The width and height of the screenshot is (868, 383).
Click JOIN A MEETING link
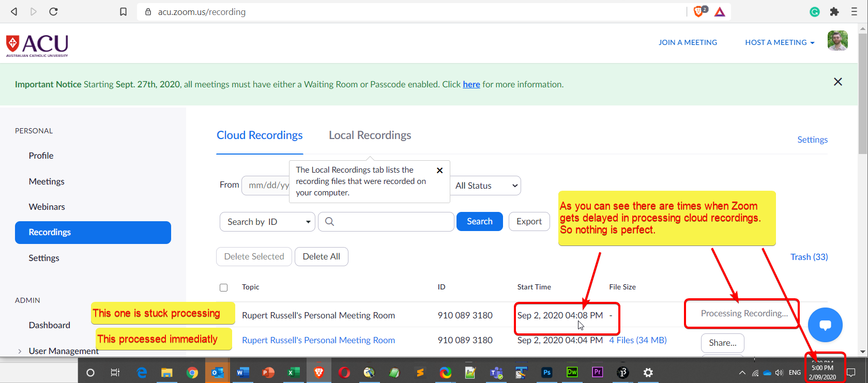click(688, 42)
